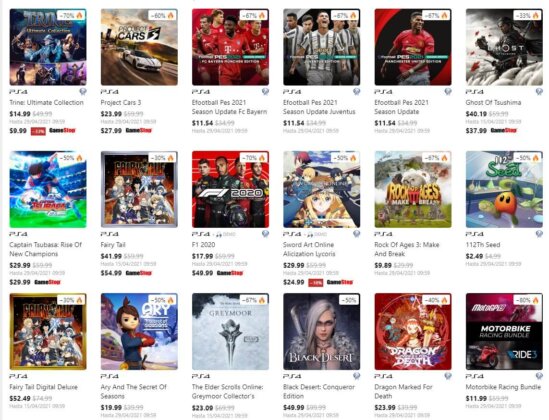The height and width of the screenshot is (420, 549).
Task: Open the Greymoor cover artwork
Action: pyautogui.click(x=230, y=331)
